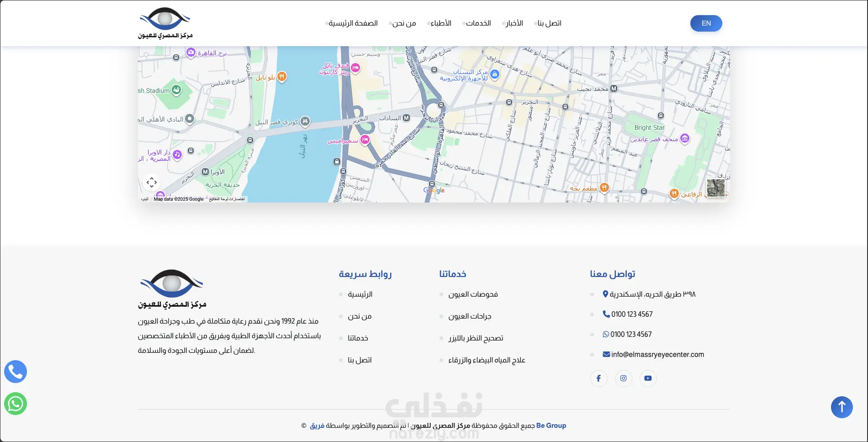Click the روابط سريعة footer heading
Image resolution: width=868 pixels, height=442 pixels.
pos(365,274)
